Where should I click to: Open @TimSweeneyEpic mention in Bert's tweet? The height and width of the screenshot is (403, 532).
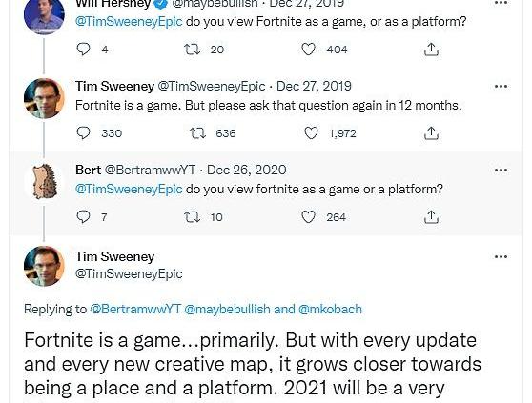tap(129, 190)
